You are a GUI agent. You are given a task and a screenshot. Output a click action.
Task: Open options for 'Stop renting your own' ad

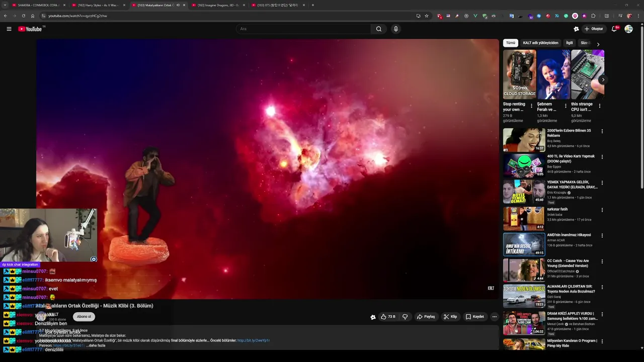click(531, 106)
